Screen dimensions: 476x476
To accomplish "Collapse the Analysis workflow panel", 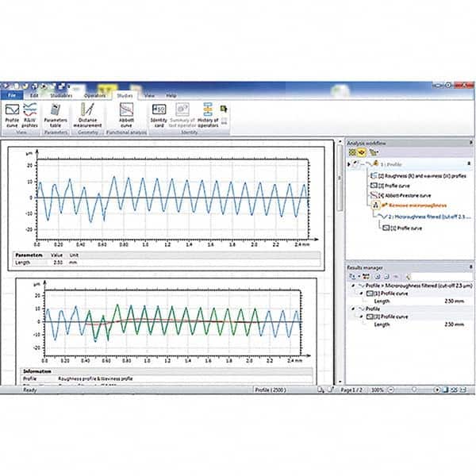I will point(470,142).
